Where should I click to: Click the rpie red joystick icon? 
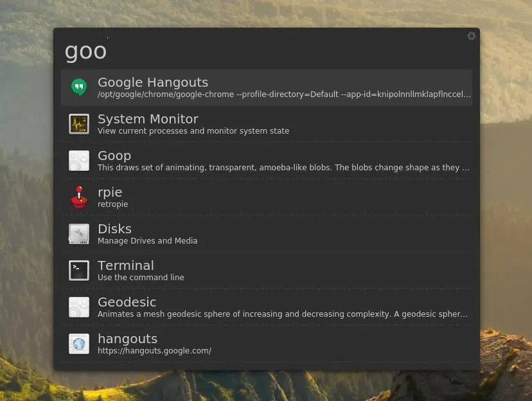coord(79,197)
